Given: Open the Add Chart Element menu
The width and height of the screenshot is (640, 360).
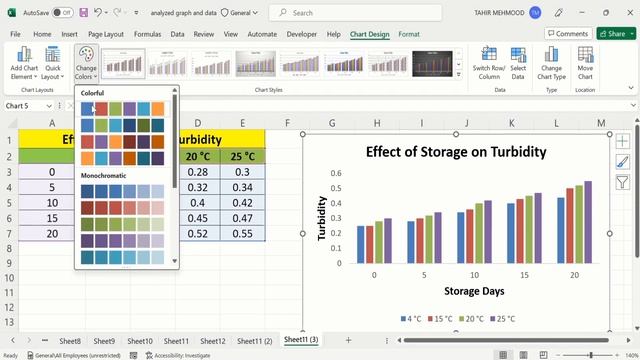Looking at the screenshot, I should 24,63.
